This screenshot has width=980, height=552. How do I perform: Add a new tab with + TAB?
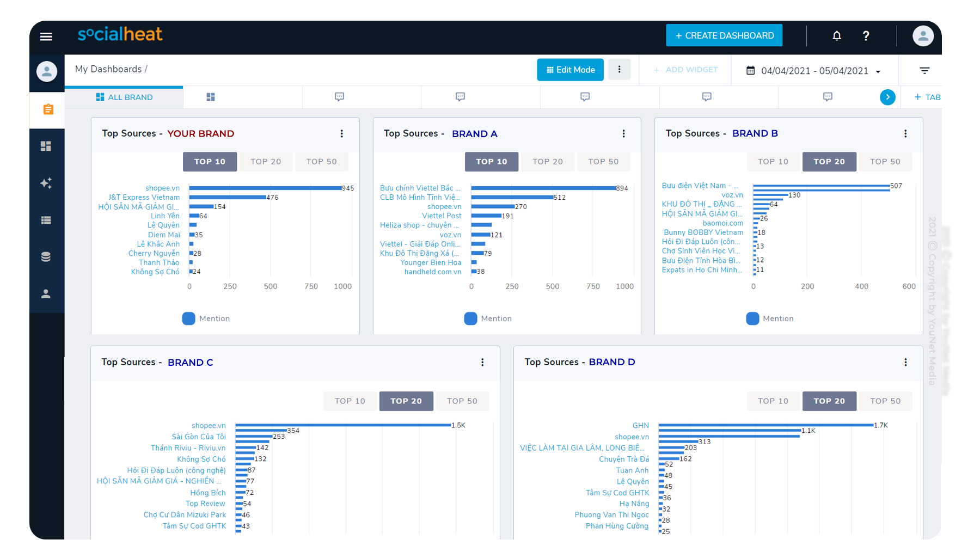point(927,97)
